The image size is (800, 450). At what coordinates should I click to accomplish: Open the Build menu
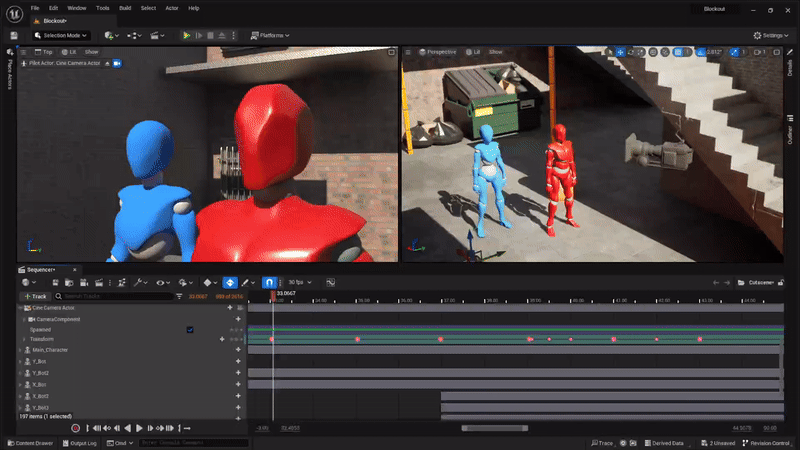click(125, 8)
